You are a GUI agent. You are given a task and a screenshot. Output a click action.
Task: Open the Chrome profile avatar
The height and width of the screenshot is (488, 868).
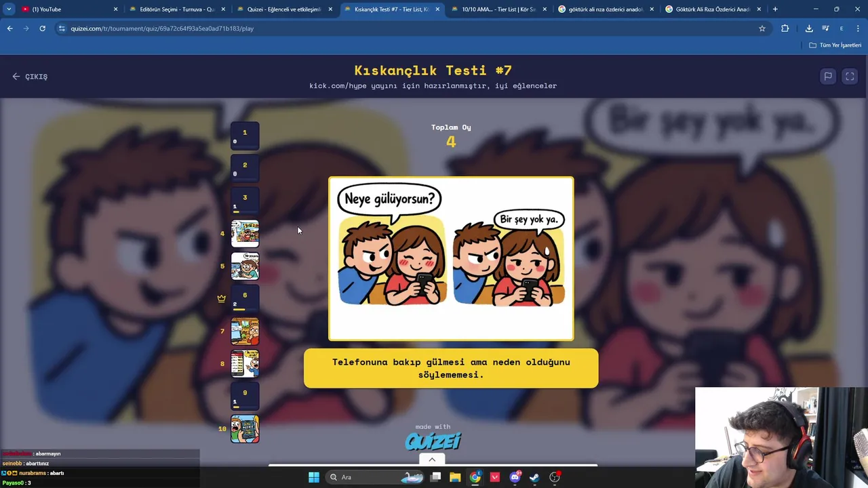(842, 28)
